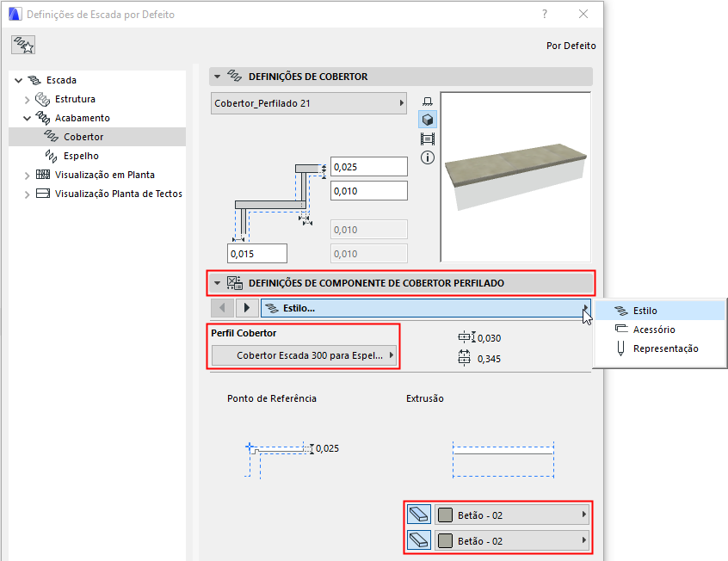Click the 3D tread preview image
728x561 pixels.
tap(515, 177)
